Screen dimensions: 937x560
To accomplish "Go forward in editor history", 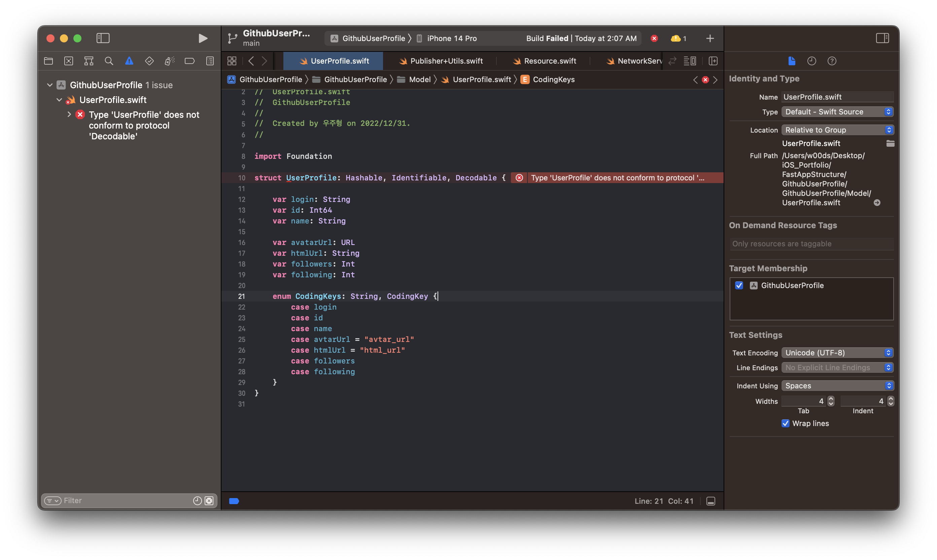I will click(x=264, y=61).
